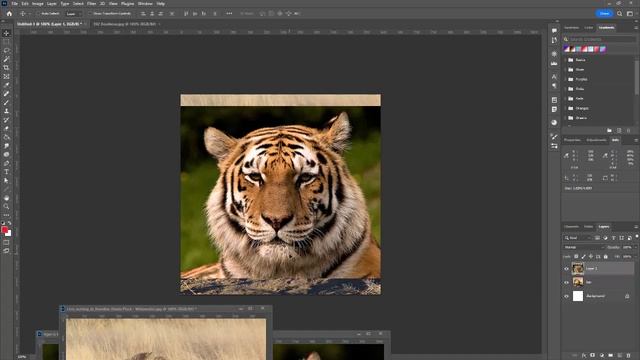Viewport: 640px width, 360px height.
Task: Expand the Blues gradient folder
Action: pos(566,70)
